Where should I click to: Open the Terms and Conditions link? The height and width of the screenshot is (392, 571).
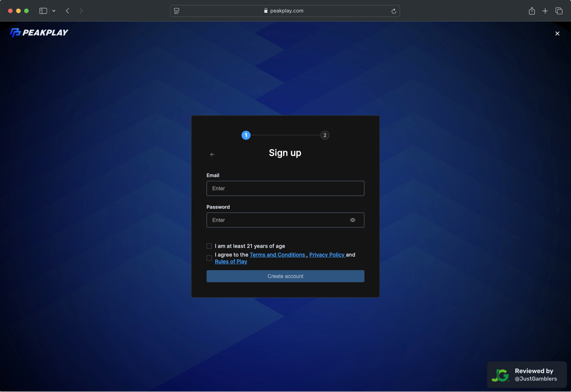click(x=278, y=255)
